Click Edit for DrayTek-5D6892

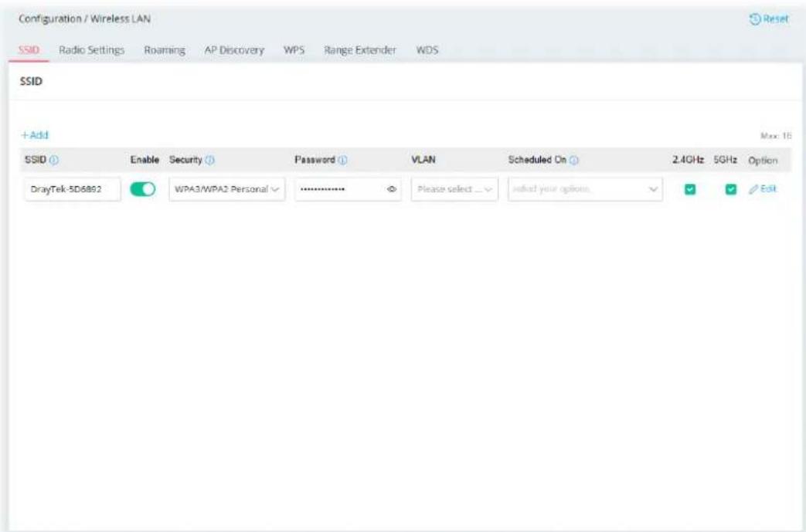pyautogui.click(x=763, y=189)
